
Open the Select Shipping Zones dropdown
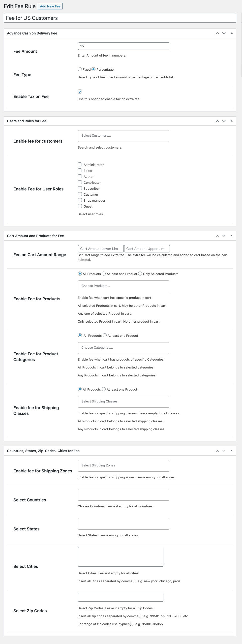(x=123, y=465)
